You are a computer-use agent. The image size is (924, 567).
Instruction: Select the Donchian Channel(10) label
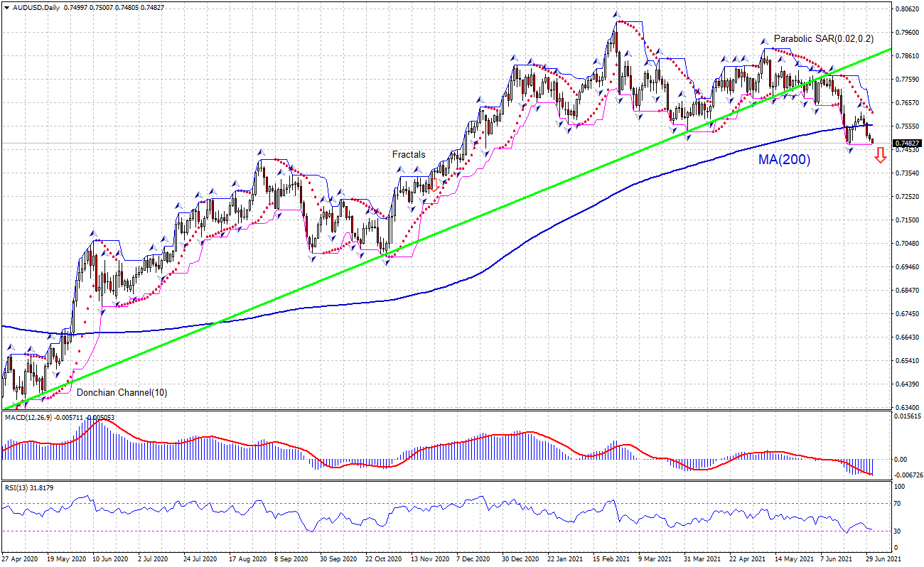pos(122,392)
